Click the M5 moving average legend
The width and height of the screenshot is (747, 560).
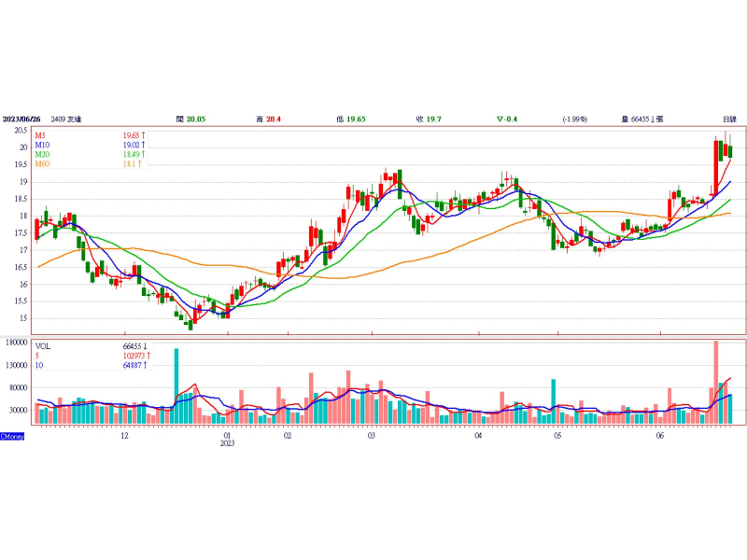point(43,136)
